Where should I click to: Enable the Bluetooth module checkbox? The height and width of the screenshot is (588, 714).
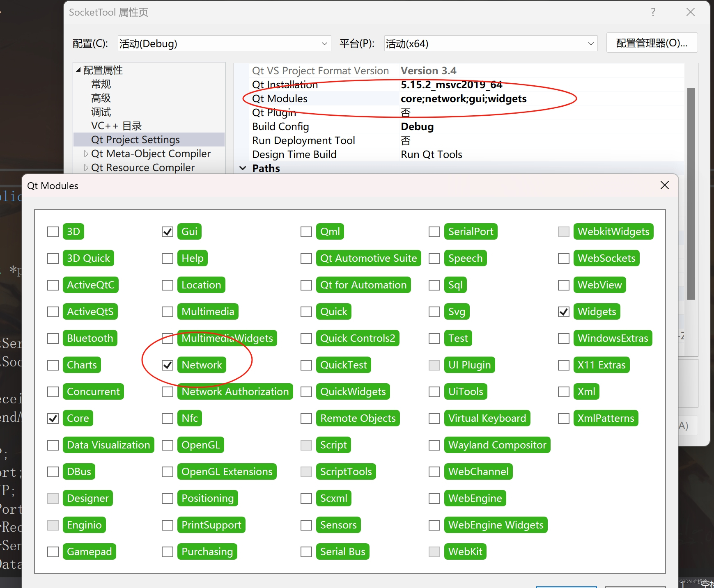click(x=53, y=339)
